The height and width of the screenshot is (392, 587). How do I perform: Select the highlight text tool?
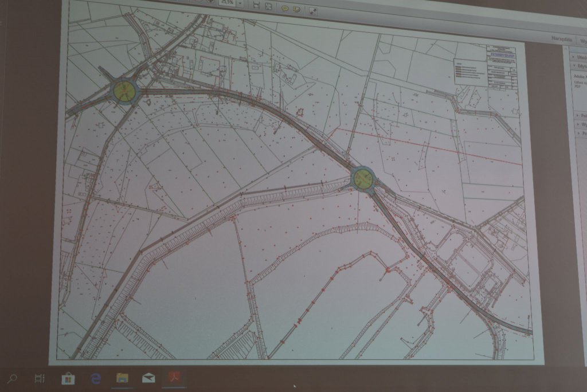coord(296,9)
